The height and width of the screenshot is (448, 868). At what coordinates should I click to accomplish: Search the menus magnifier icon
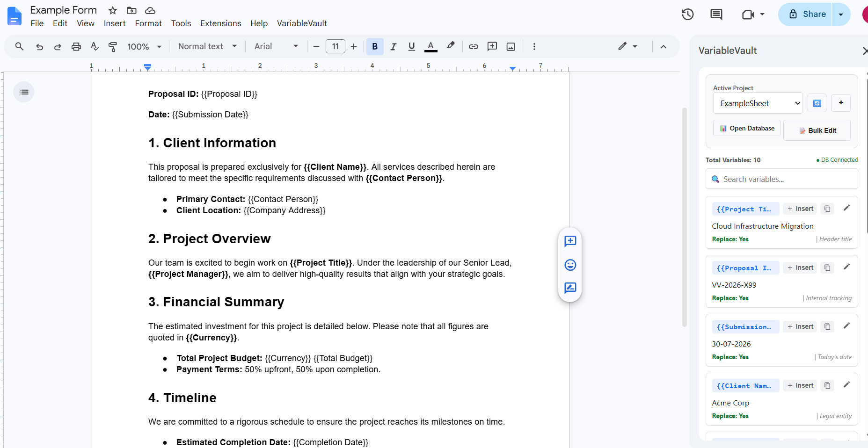(19, 46)
